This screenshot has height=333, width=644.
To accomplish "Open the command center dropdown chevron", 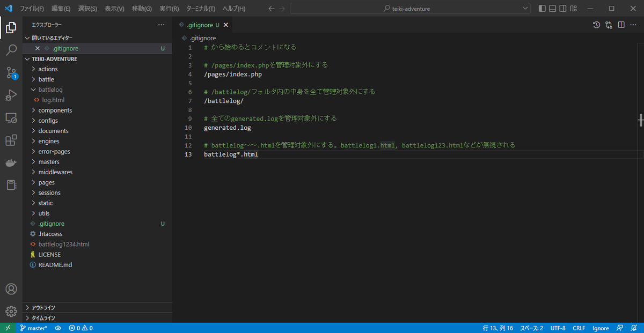I will 525,9.
